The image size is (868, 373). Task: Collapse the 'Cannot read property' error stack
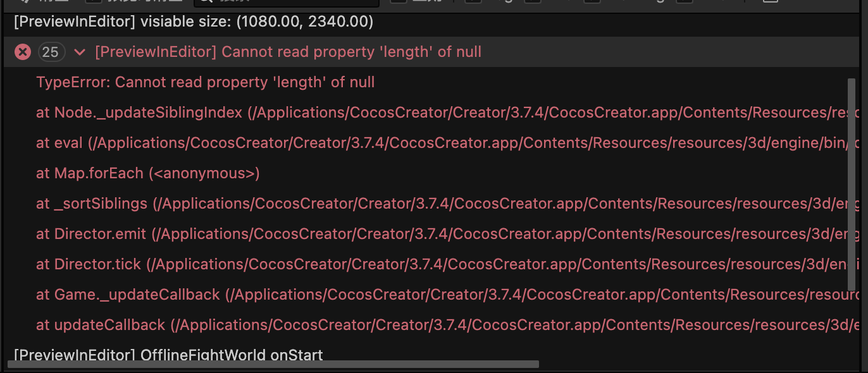(80, 52)
